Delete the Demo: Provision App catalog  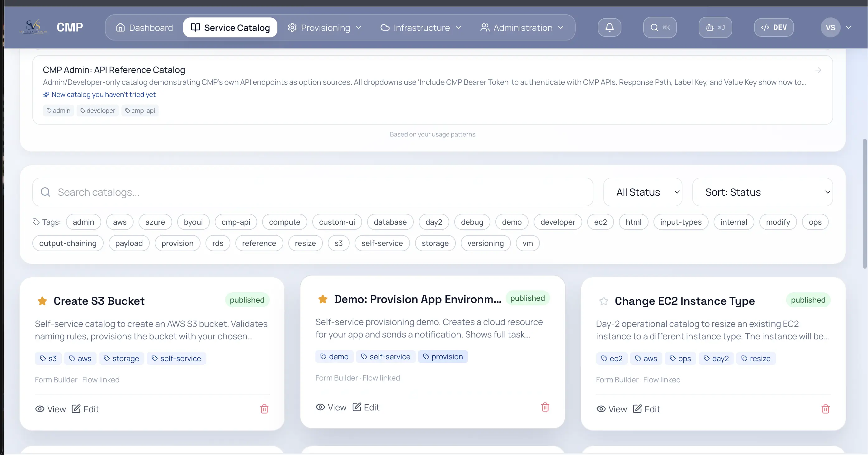(x=545, y=407)
